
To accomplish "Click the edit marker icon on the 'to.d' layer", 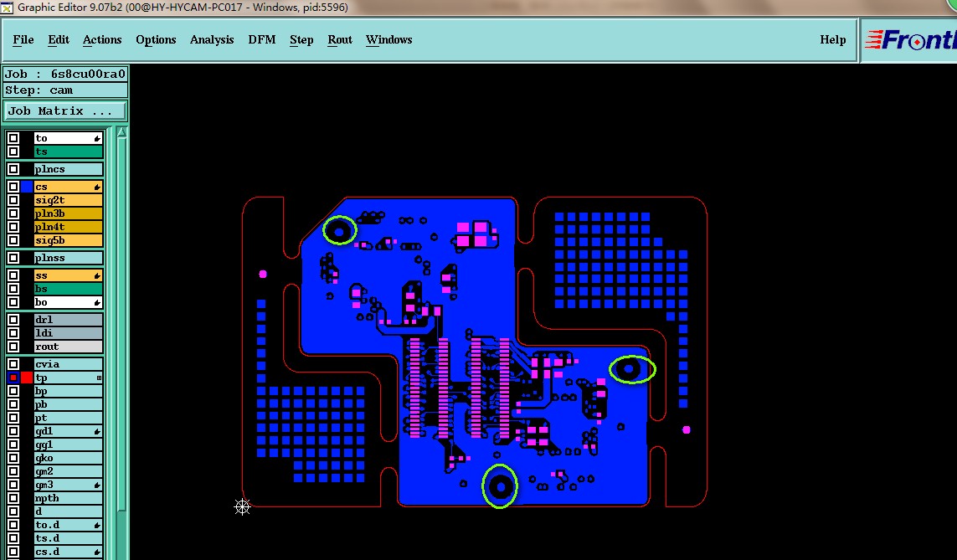I will click(x=97, y=525).
